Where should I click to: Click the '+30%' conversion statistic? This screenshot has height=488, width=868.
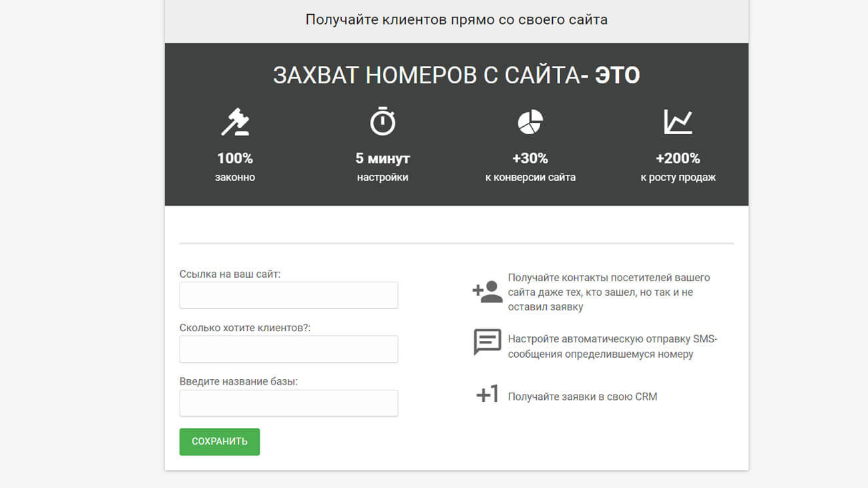(530, 158)
